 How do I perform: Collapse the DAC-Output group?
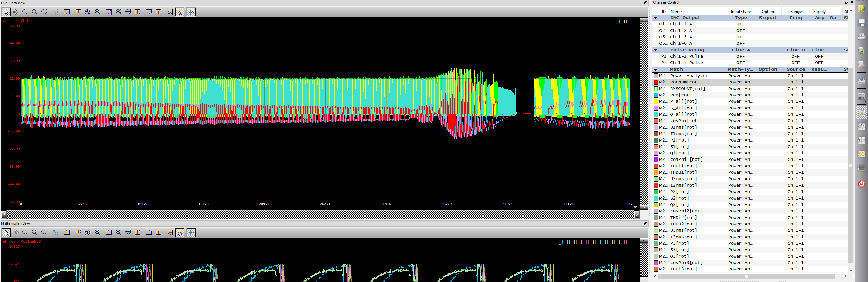[x=656, y=18]
